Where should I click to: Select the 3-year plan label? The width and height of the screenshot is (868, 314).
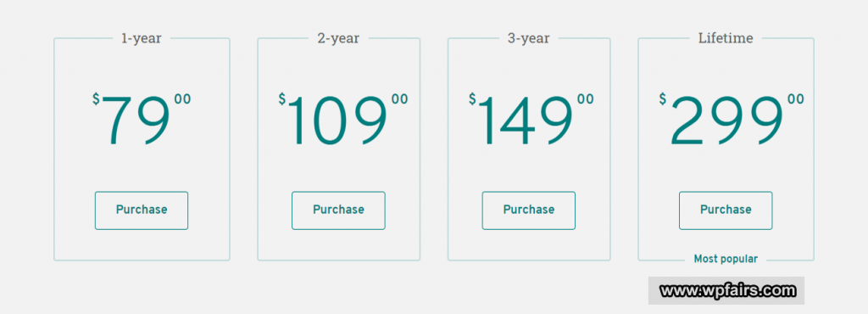pyautogui.click(x=529, y=38)
